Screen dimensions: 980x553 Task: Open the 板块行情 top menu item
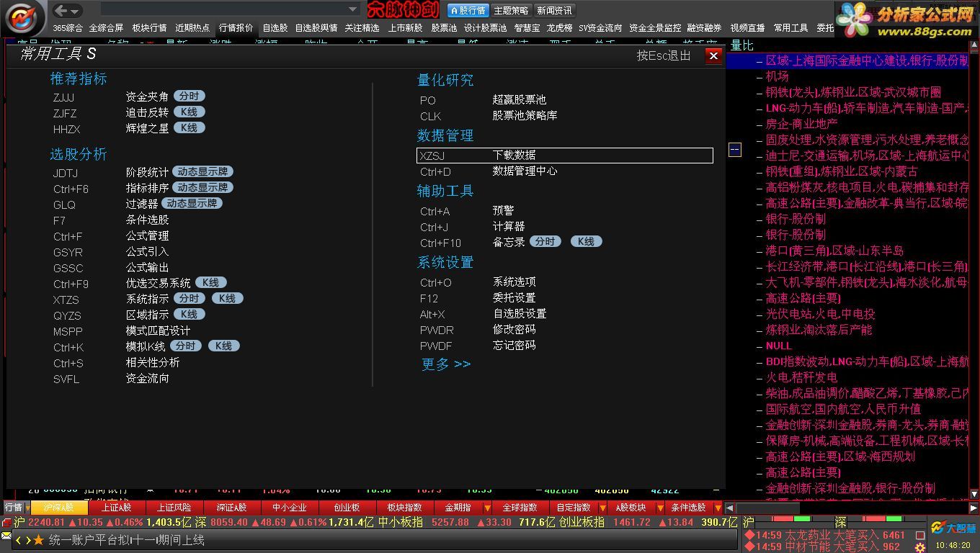(x=149, y=28)
